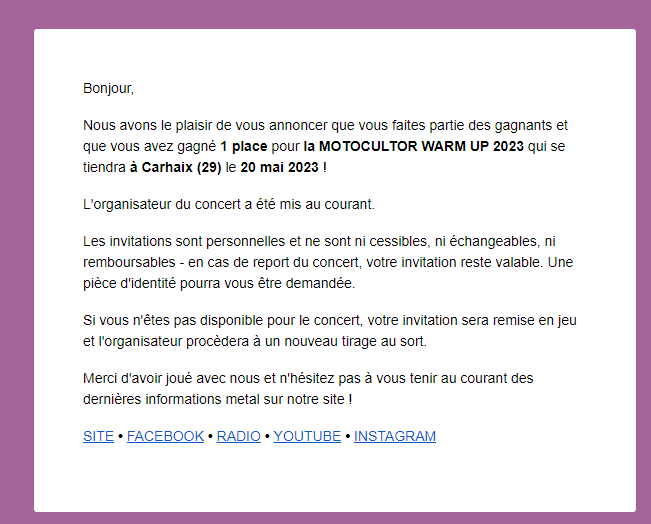This screenshot has height=524, width=651.
Task: Click the "nouveau tirage au sort" line
Action: click(x=255, y=341)
